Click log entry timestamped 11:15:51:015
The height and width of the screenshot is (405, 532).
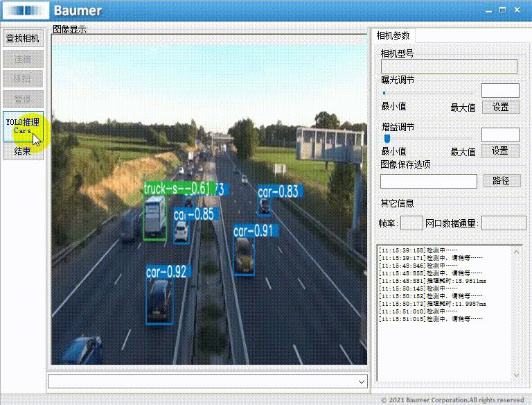431,319
